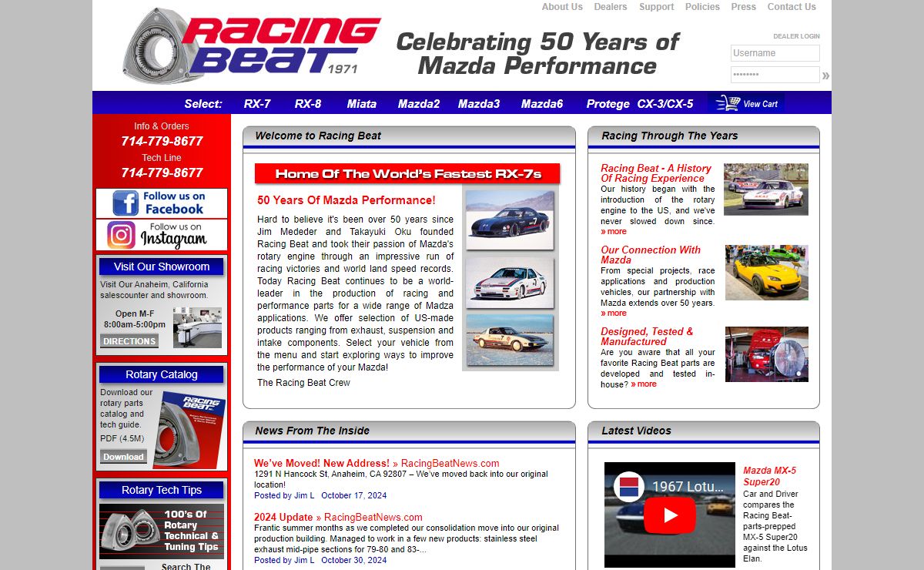Open the yellow Miata thumbnail
The image size is (924, 570).
tap(767, 273)
